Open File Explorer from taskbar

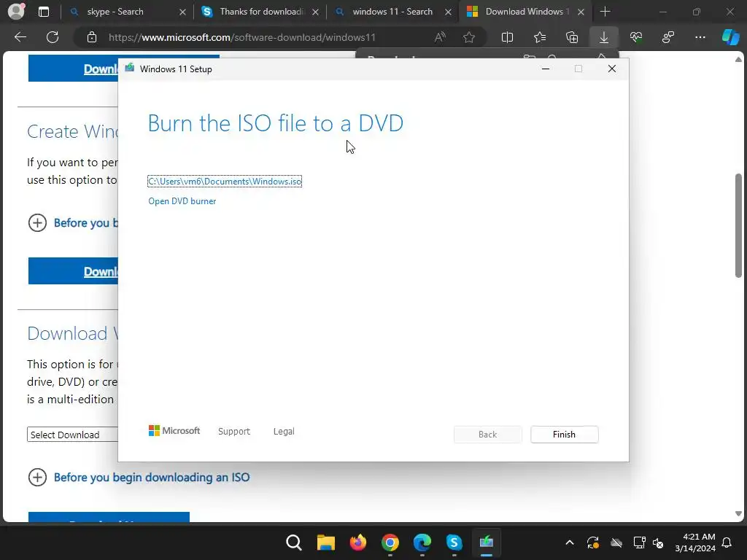pyautogui.click(x=326, y=542)
